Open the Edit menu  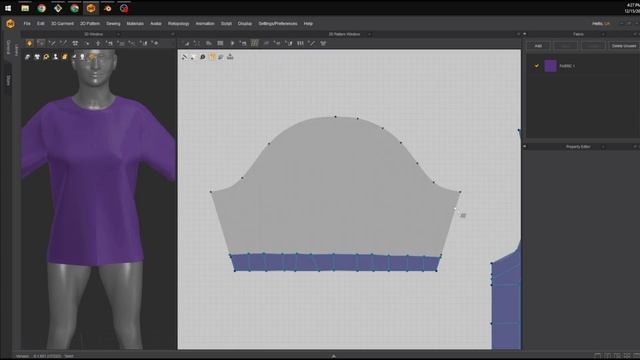pyautogui.click(x=41, y=24)
